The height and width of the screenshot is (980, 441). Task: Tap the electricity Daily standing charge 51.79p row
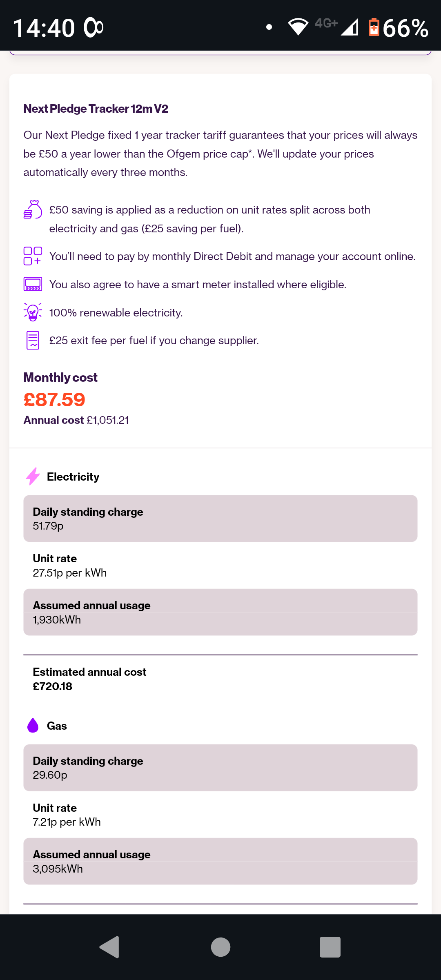pos(220,519)
